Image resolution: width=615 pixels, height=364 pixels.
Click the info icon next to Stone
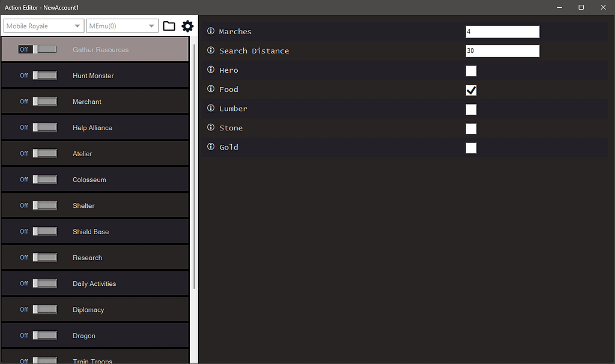[x=210, y=128]
